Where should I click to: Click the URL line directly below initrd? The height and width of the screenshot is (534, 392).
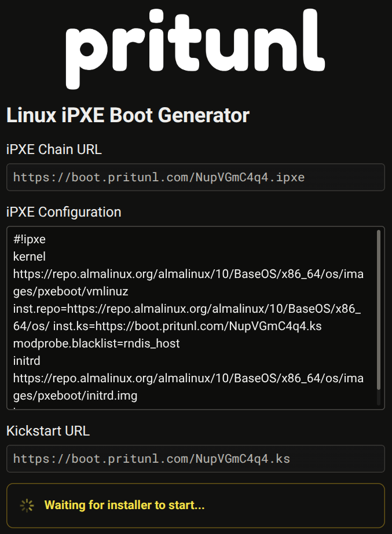coord(188,378)
